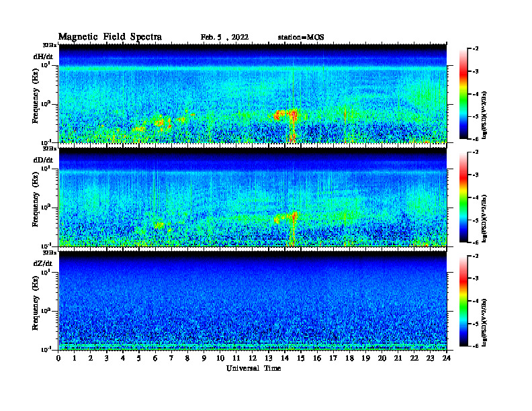
Task: Click the -6 tick on dH/dt color bar
Action: [476, 139]
